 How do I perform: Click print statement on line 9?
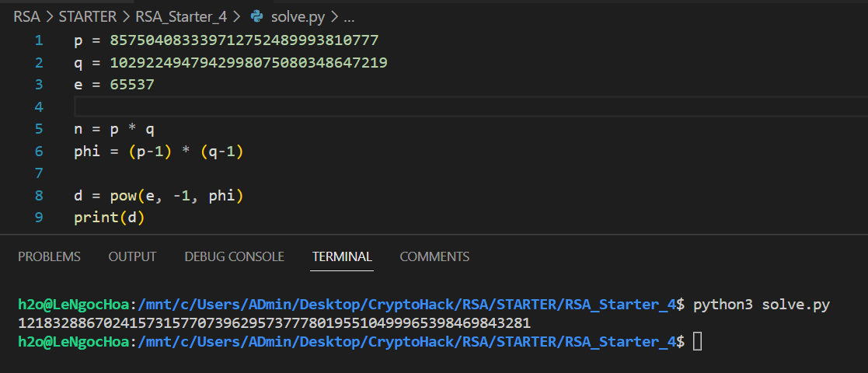[109, 218]
